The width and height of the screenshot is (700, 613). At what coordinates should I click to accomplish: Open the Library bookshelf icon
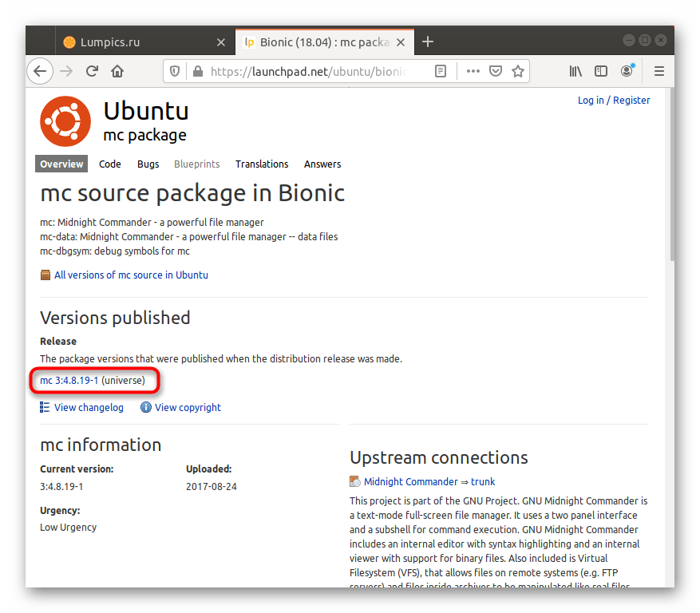pos(575,71)
